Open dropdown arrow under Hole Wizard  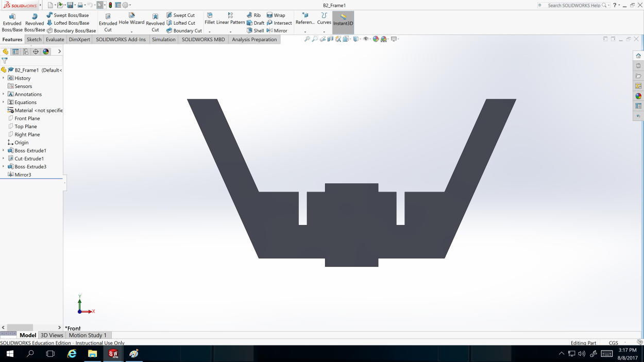[131, 32]
